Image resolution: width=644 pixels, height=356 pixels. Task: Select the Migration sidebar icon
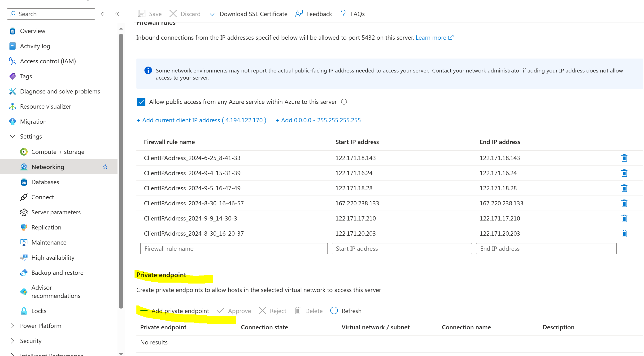(12, 121)
